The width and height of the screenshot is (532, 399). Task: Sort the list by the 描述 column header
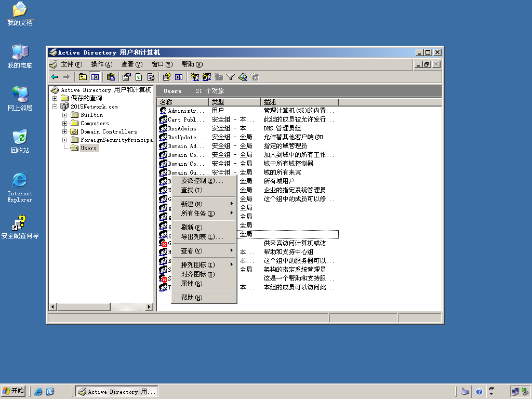click(x=300, y=102)
